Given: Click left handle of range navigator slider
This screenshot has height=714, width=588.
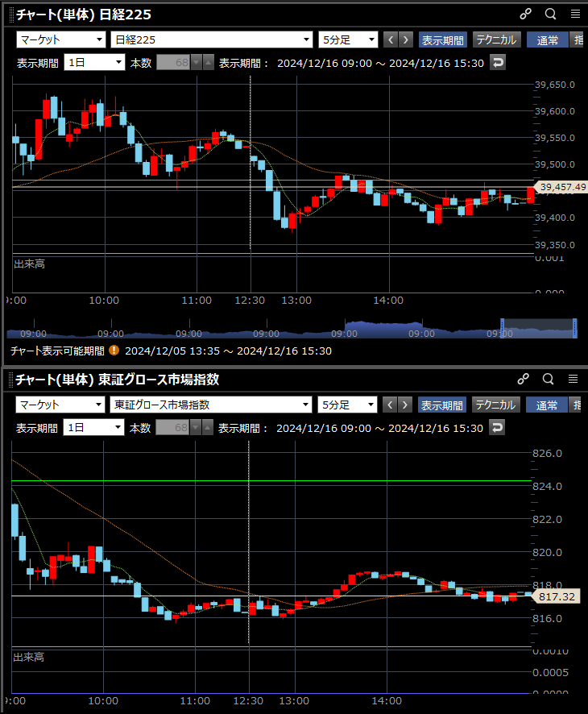Looking at the screenshot, I should [x=503, y=328].
